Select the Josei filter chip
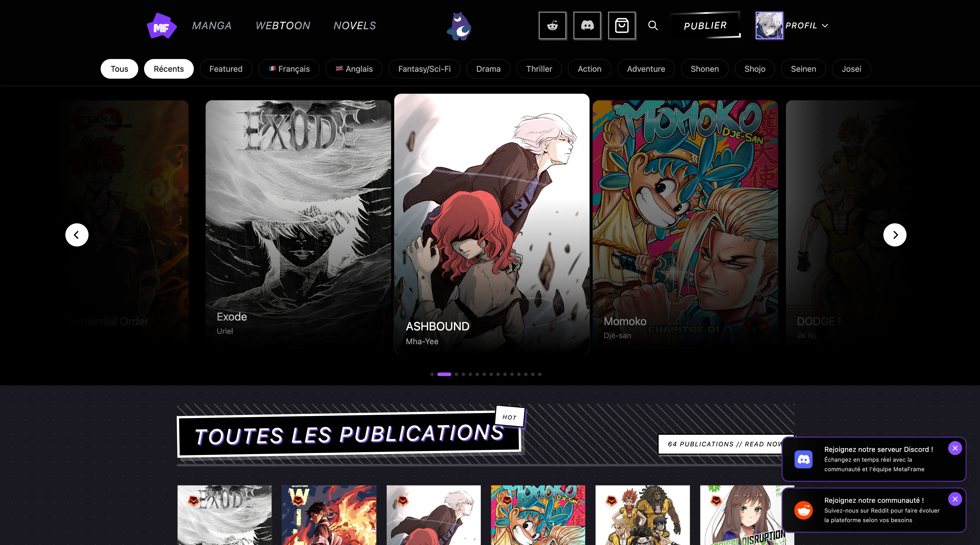Image resolution: width=980 pixels, height=545 pixels. point(851,69)
